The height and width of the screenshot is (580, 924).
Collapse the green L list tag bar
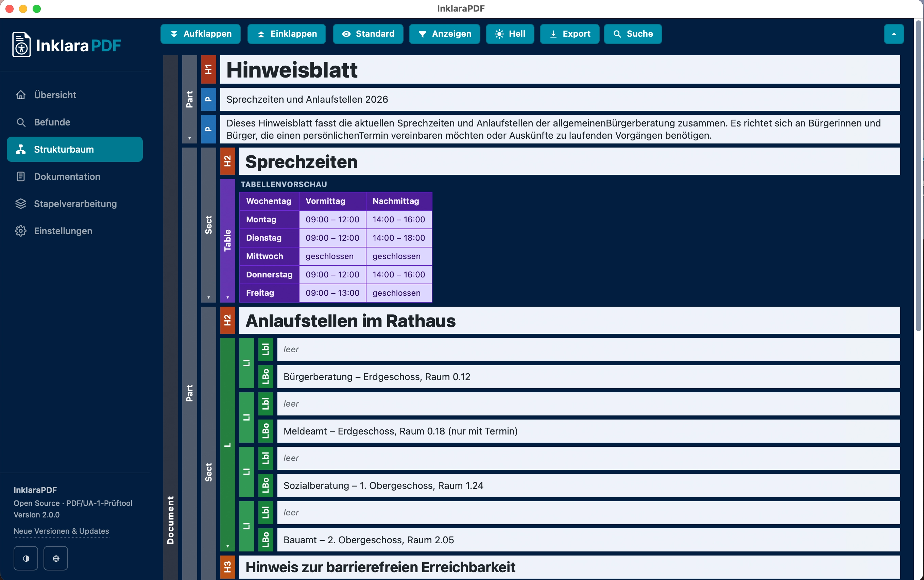pyautogui.click(x=227, y=445)
